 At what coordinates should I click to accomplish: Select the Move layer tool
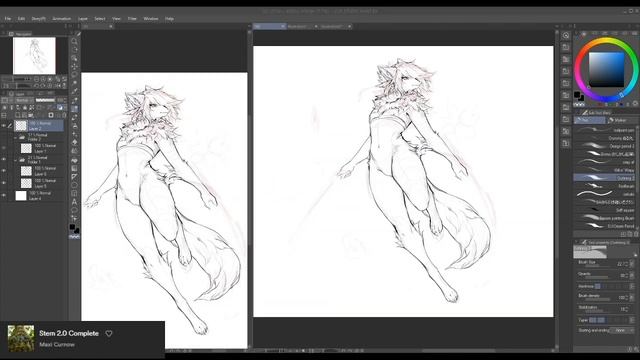tap(74, 66)
